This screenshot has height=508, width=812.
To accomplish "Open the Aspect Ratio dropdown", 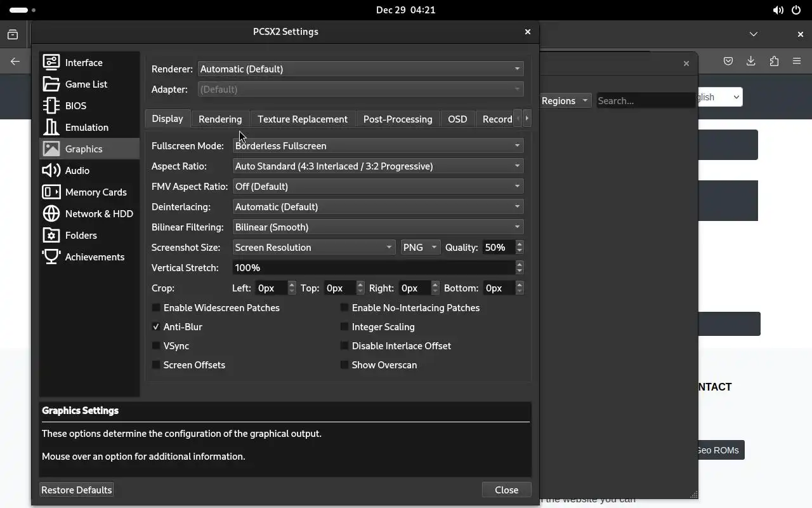I will coord(378,166).
